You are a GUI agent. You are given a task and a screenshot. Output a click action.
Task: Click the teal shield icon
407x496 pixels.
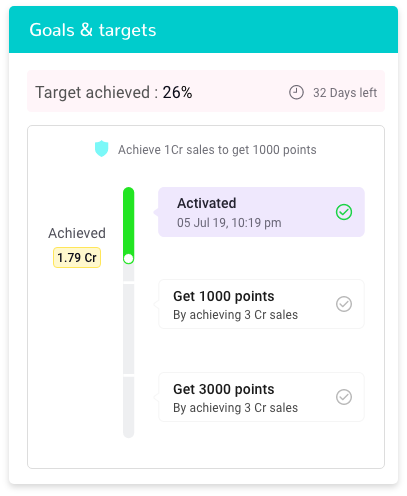click(101, 149)
